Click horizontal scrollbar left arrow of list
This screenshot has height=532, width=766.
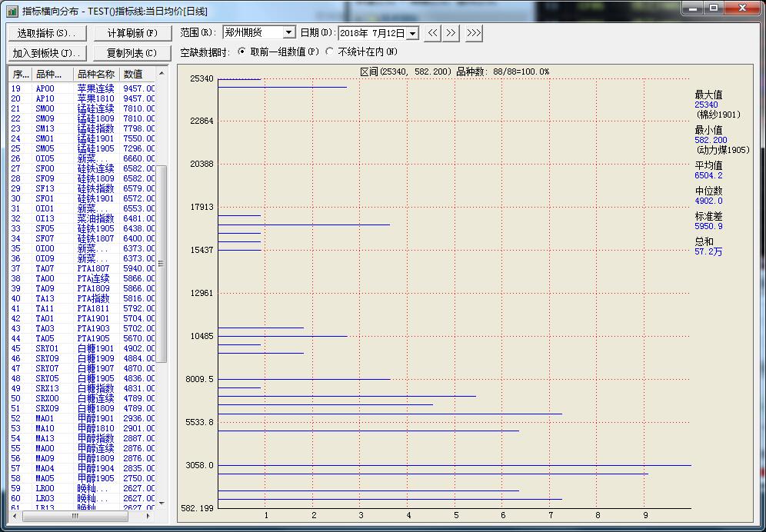point(14,516)
